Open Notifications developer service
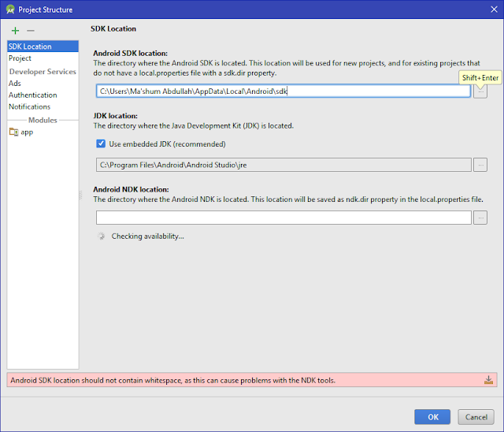This screenshot has width=504, height=432. [43, 106]
